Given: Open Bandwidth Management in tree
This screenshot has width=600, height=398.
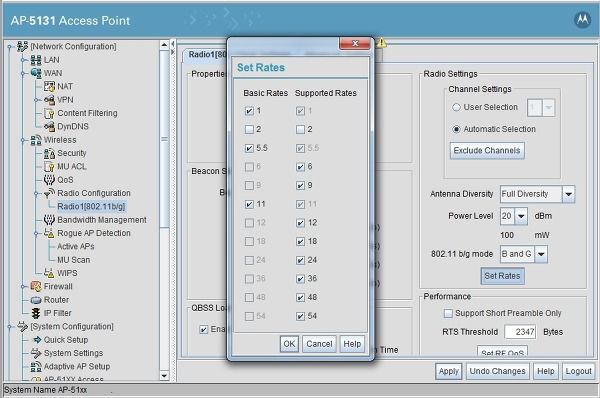Looking at the screenshot, I should pyautogui.click(x=102, y=220).
